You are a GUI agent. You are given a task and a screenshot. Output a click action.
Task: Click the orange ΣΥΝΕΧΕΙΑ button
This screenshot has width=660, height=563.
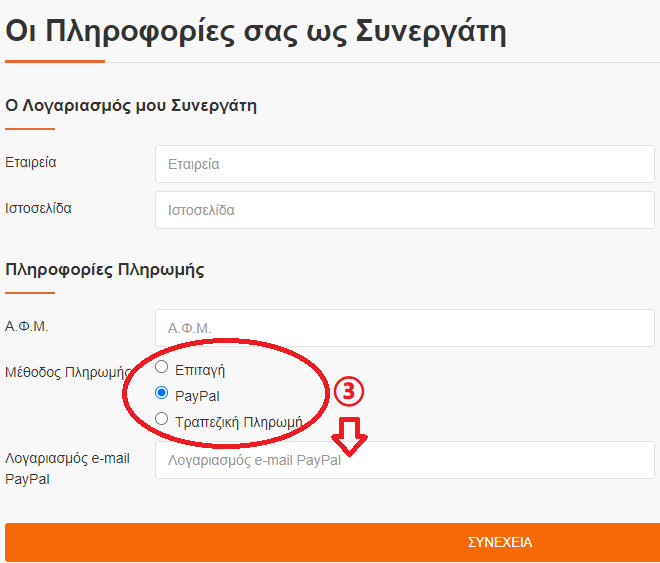(x=333, y=542)
